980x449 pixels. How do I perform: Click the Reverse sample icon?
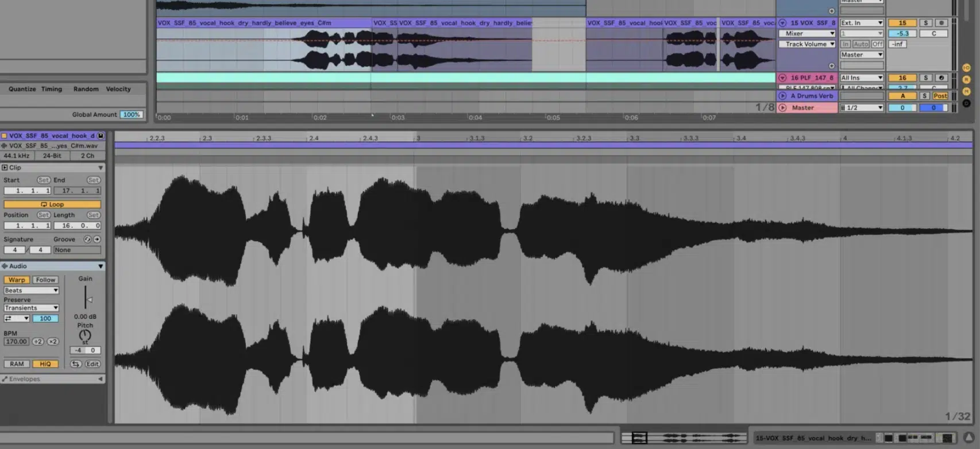[x=76, y=364]
